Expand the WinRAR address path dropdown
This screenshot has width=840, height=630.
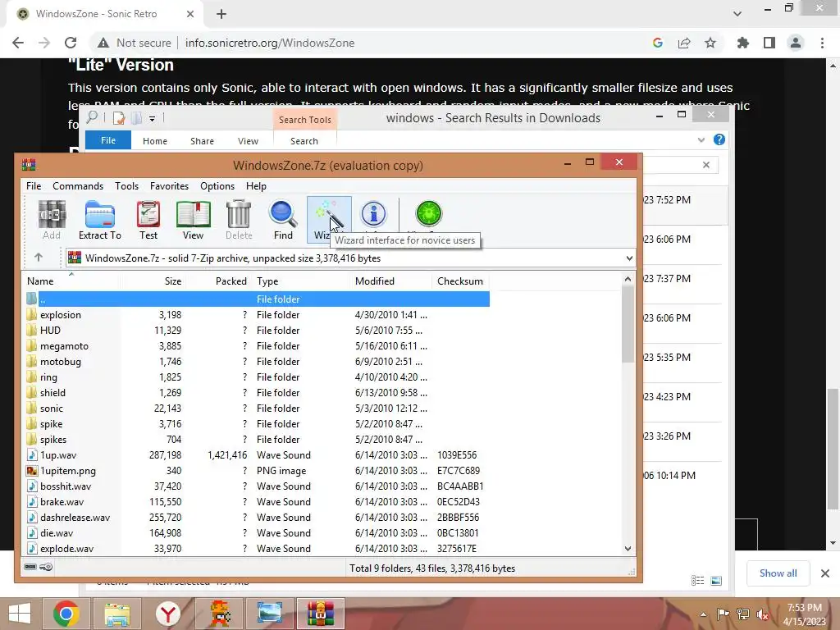pos(629,258)
